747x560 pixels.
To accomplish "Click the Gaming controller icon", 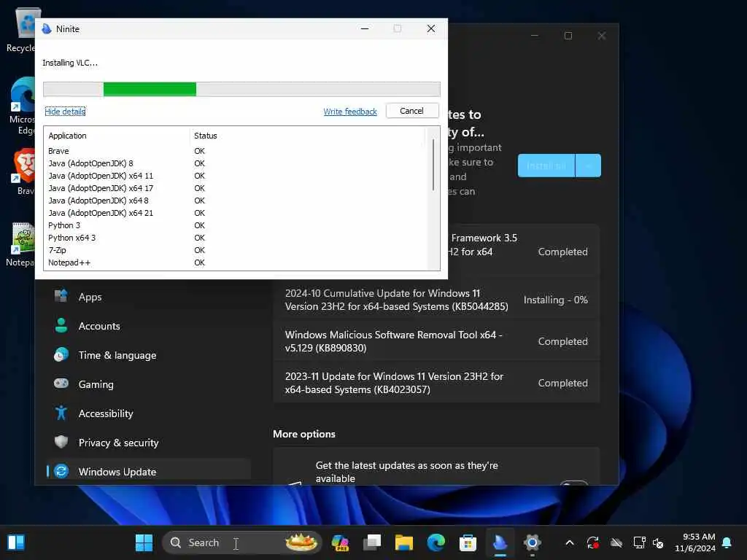I will coord(61,384).
